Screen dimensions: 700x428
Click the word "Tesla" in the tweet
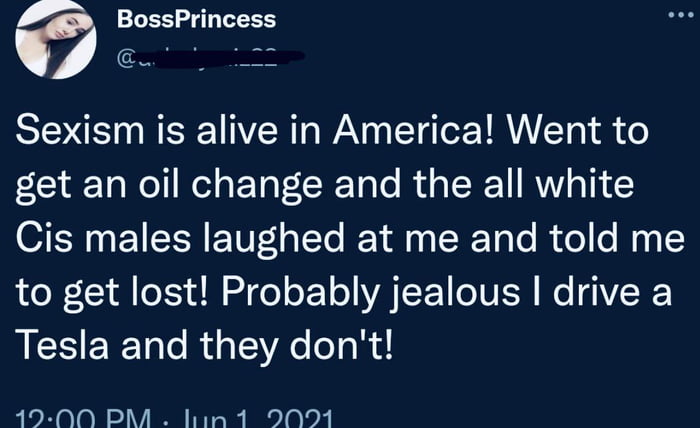click(x=62, y=345)
